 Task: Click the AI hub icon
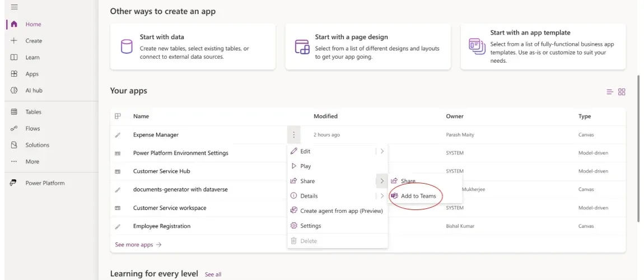pos(14,90)
